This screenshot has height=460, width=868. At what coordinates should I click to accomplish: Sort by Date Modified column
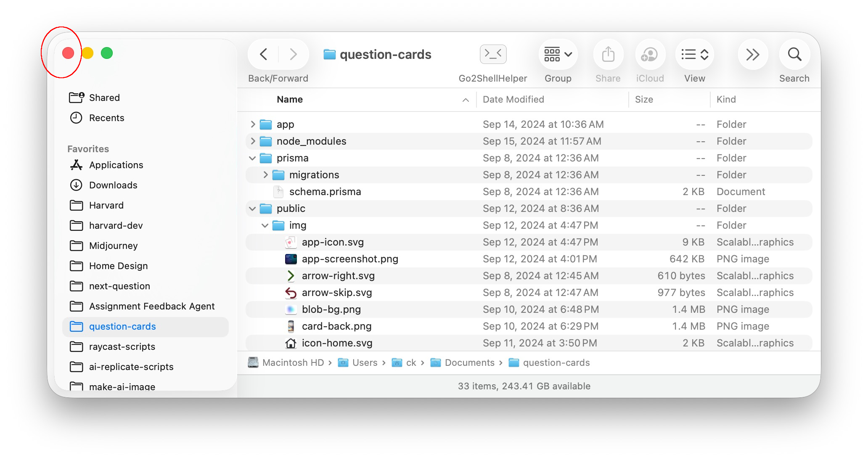[513, 99]
